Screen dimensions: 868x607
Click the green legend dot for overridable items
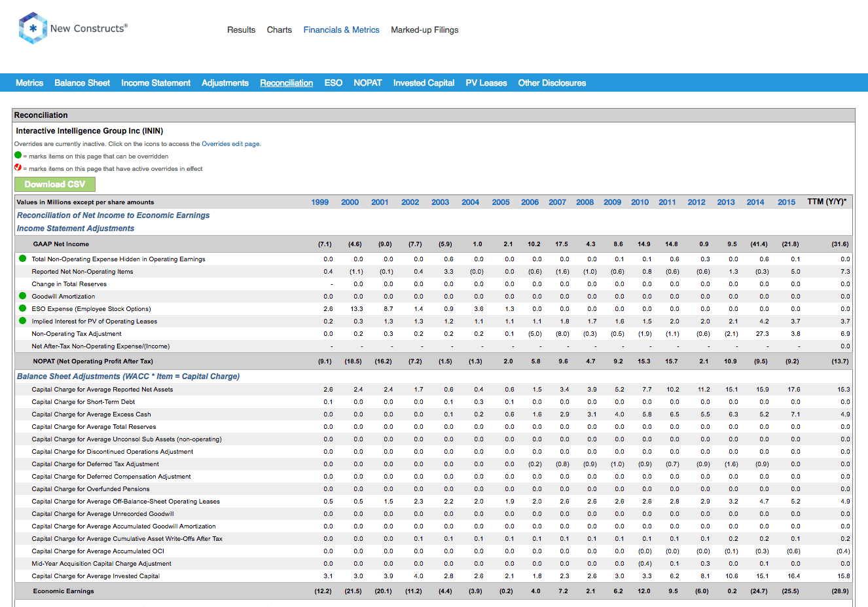tap(18, 155)
